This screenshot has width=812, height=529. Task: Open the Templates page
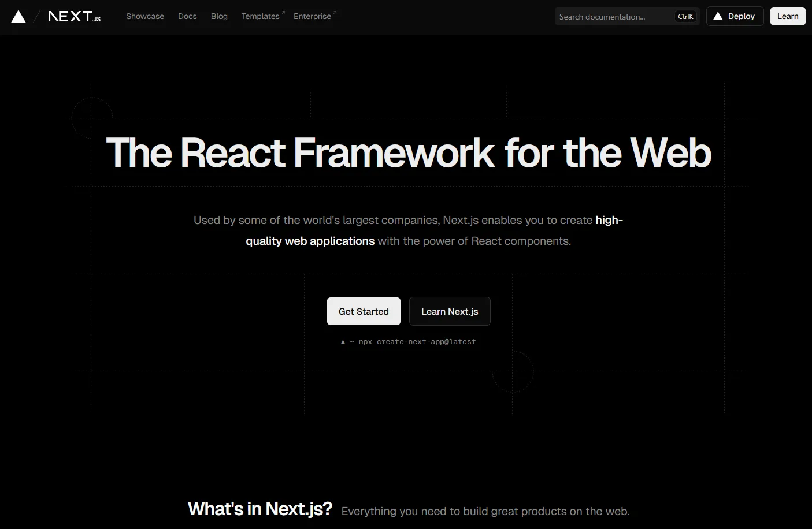coord(261,16)
